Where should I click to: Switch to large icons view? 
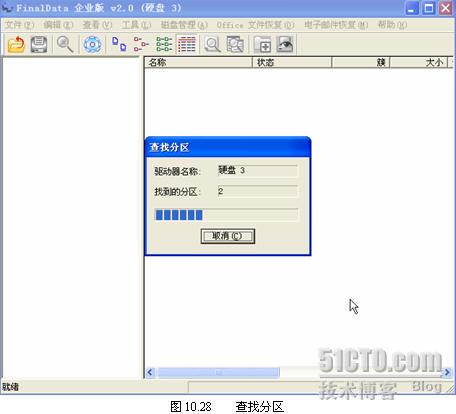coord(119,44)
